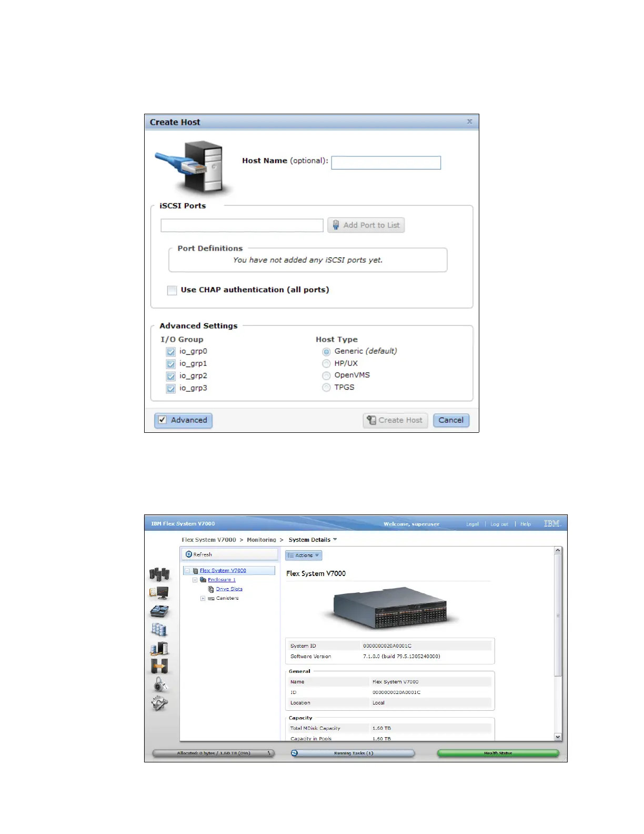The image size is (644, 834).
Task: Click the System ID value 0000000020A0001C
Action: point(387,646)
